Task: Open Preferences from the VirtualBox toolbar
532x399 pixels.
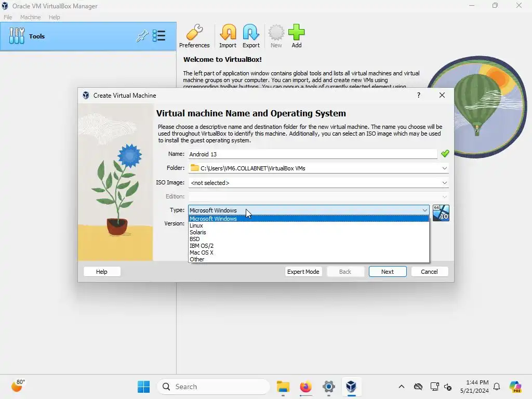Action: click(194, 36)
